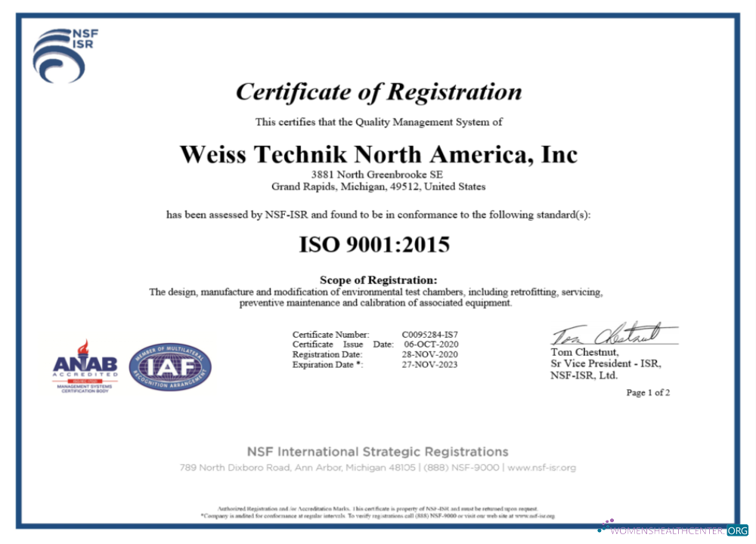Expand Page 1 of 2 navigation

pos(647,392)
